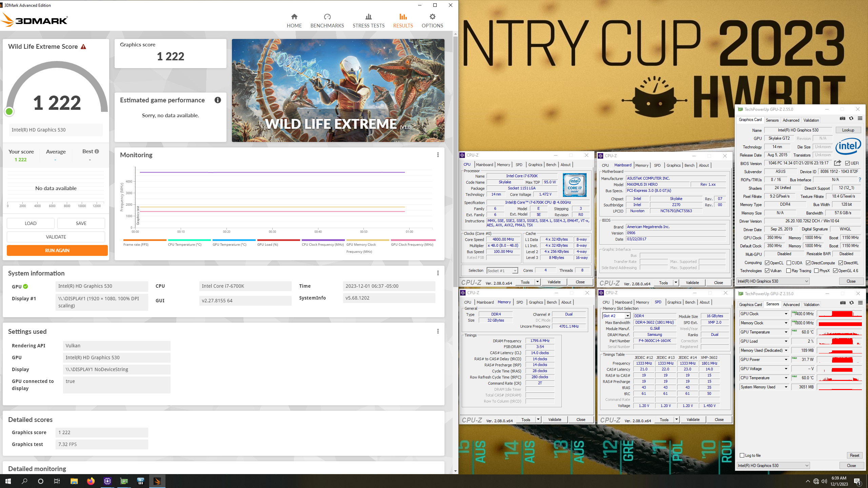Toggle the CUDA checkbox in GPU-Z
The width and height of the screenshot is (868, 488).
(x=789, y=263)
